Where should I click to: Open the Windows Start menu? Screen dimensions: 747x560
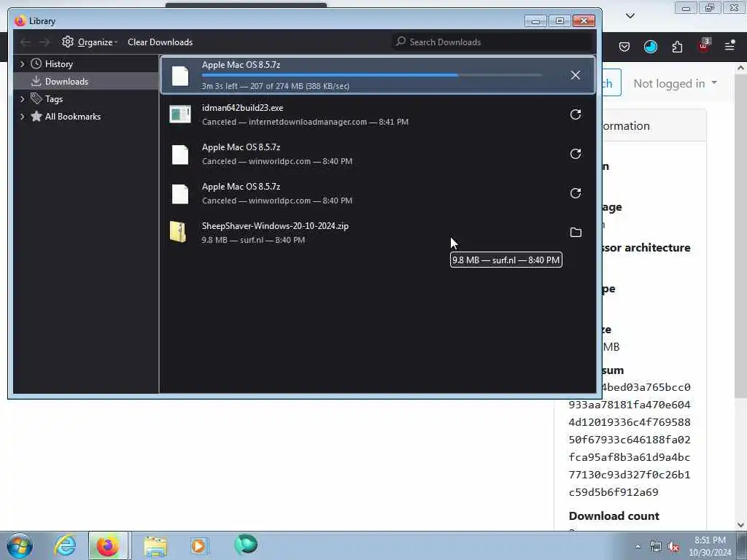(x=20, y=545)
